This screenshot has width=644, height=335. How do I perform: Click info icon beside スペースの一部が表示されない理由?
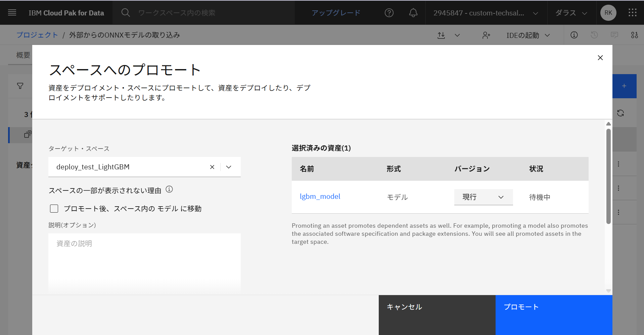[x=169, y=189]
